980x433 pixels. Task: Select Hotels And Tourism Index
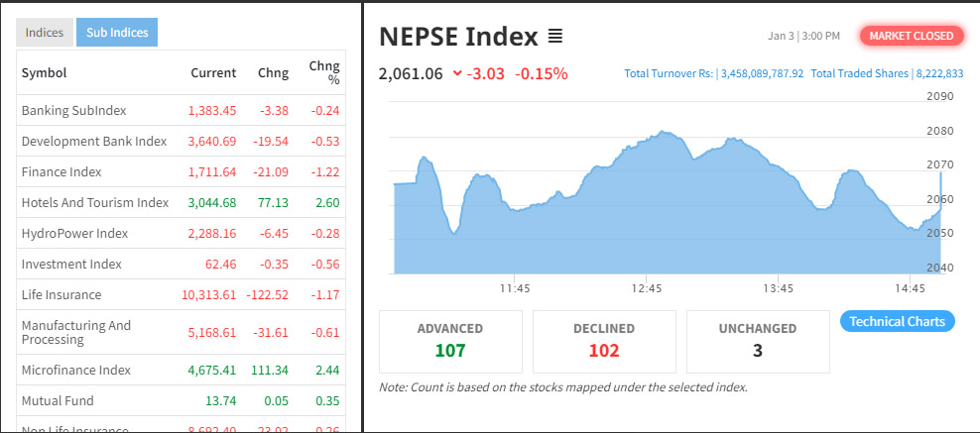click(95, 202)
